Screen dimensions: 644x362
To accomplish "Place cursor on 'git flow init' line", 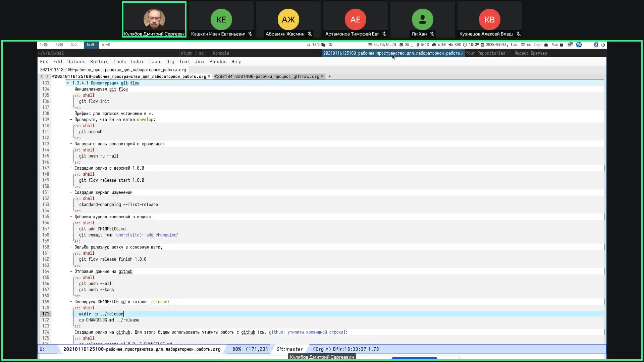I will tap(94, 101).
